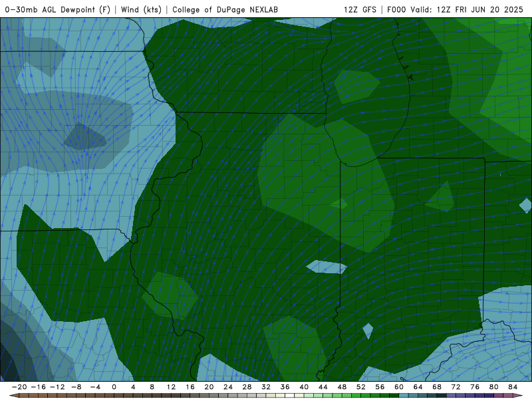
Task: Click the '12Z GFS' model run label
Action: point(360,9)
